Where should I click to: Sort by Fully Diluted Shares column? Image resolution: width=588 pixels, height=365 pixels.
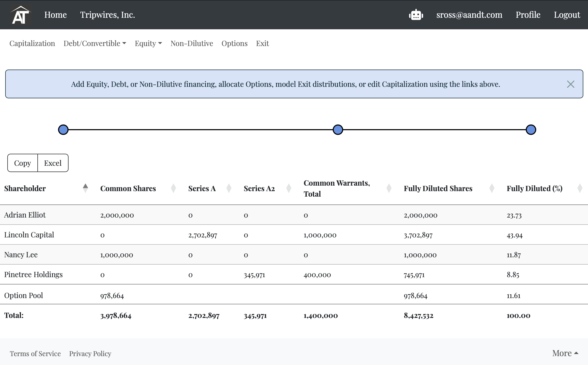pos(491,188)
